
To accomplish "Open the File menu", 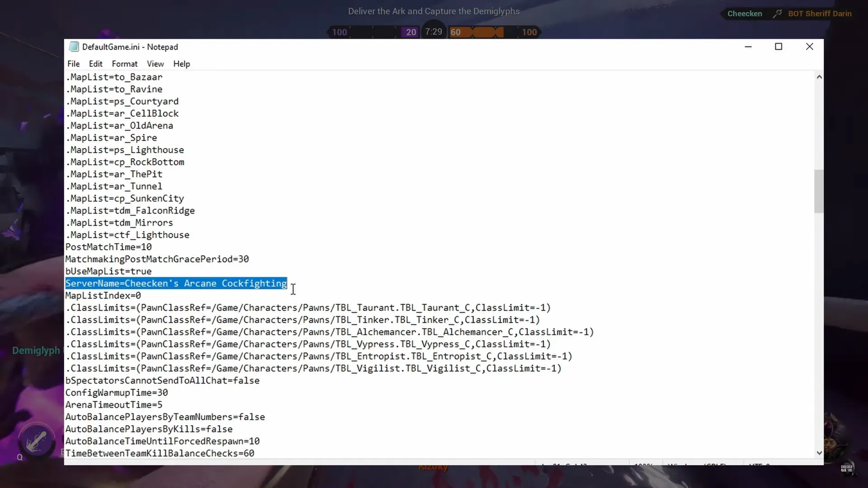I will point(73,64).
